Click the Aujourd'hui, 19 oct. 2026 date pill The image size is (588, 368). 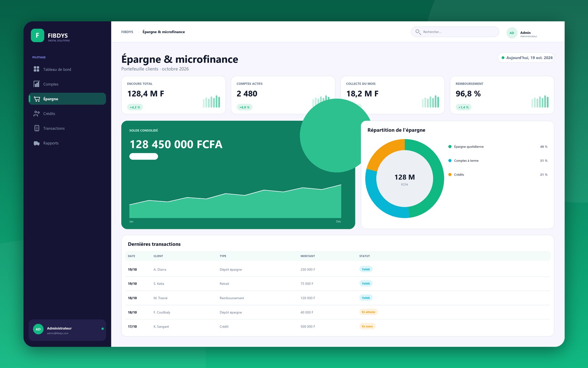pos(526,58)
